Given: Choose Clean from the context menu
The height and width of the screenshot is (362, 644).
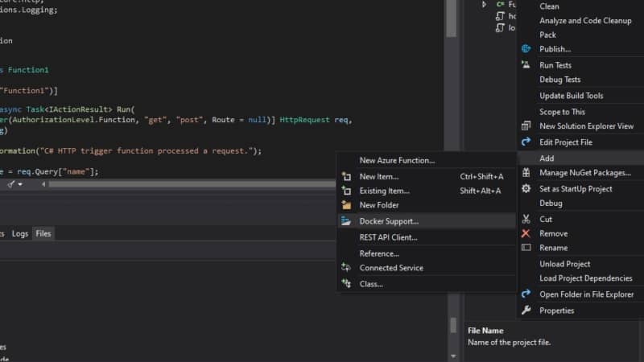Looking at the screenshot, I should coord(549,6).
